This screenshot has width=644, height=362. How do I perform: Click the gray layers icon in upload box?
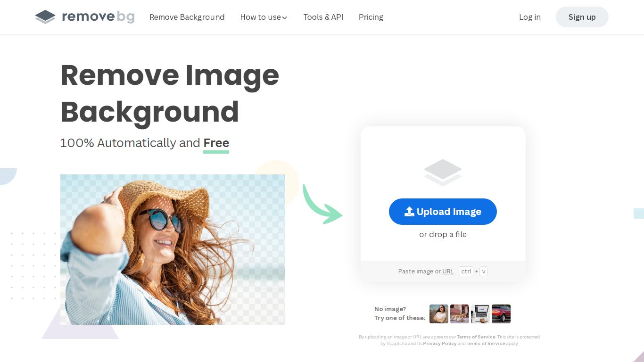pyautogui.click(x=443, y=173)
